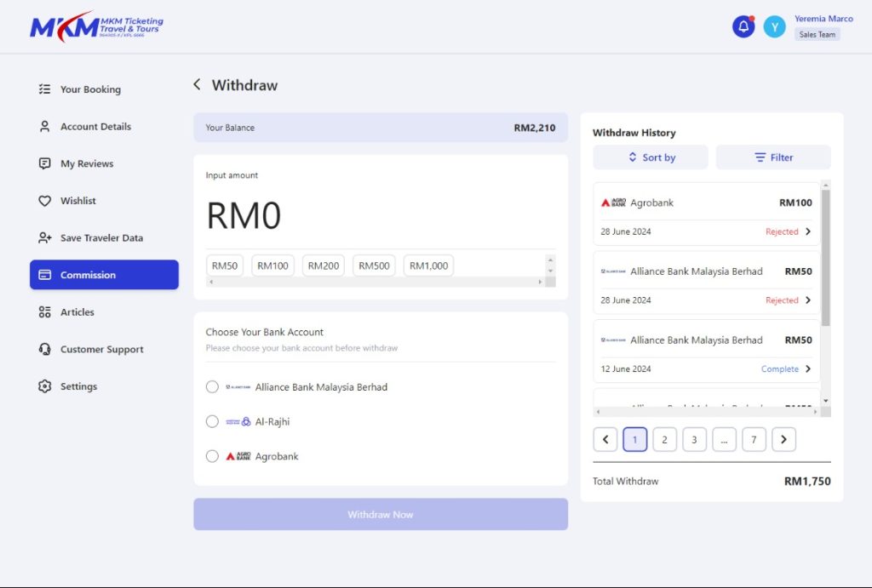Expand the rejected Agrobank RM100 withdrawal
872x588 pixels.
pos(807,231)
